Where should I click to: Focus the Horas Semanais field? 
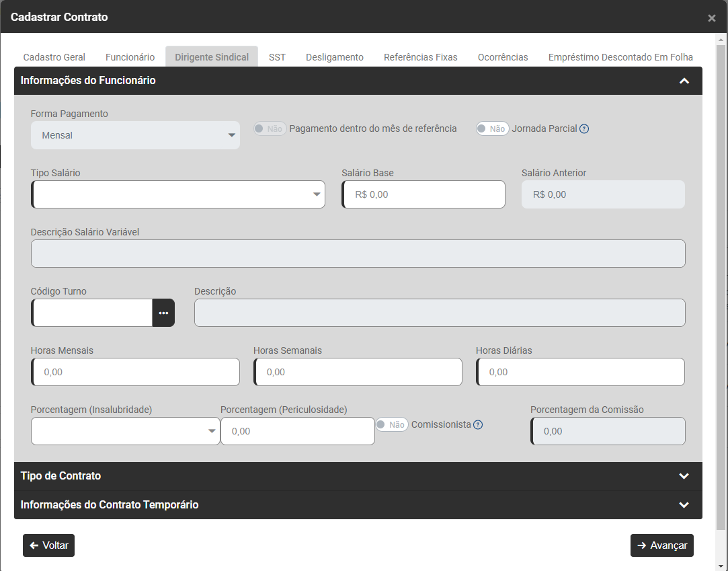click(x=358, y=372)
